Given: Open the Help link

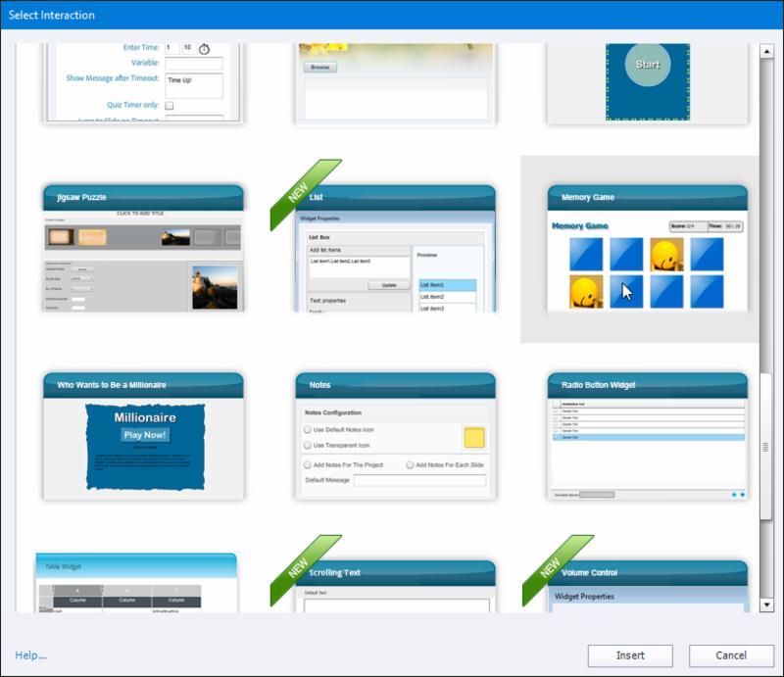Looking at the screenshot, I should click(x=30, y=655).
